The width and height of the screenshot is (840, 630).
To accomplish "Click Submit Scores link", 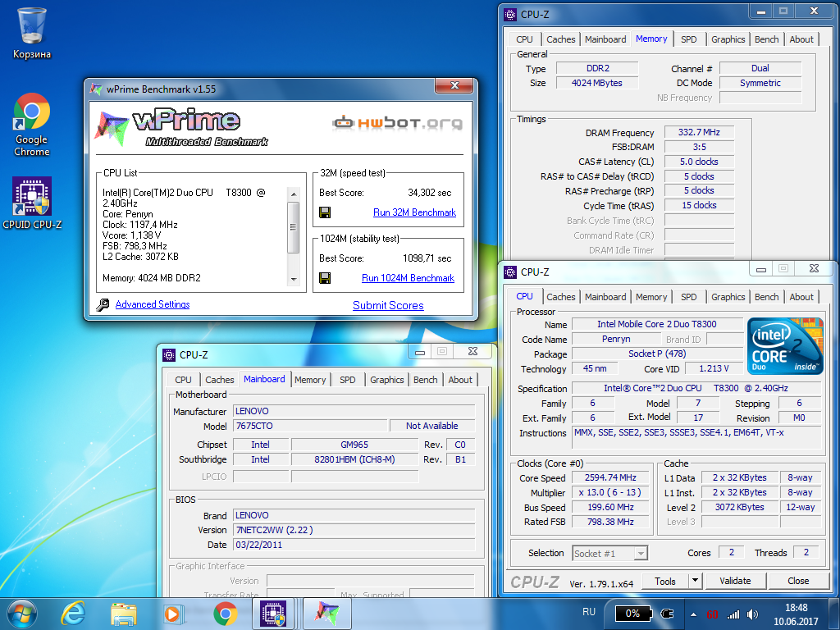I will pos(388,305).
